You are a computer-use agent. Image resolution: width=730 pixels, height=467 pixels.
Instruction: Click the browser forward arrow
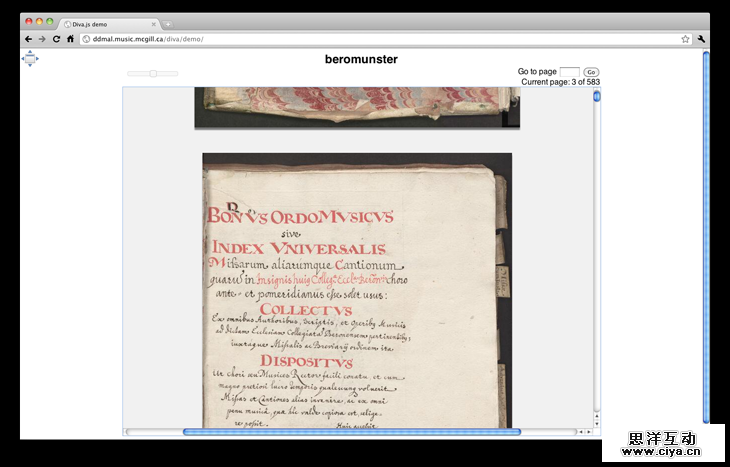click(42, 39)
